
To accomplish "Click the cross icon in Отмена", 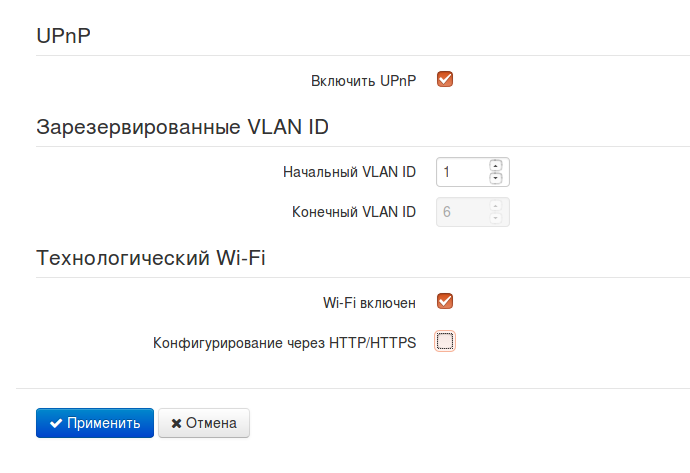I will [177, 423].
